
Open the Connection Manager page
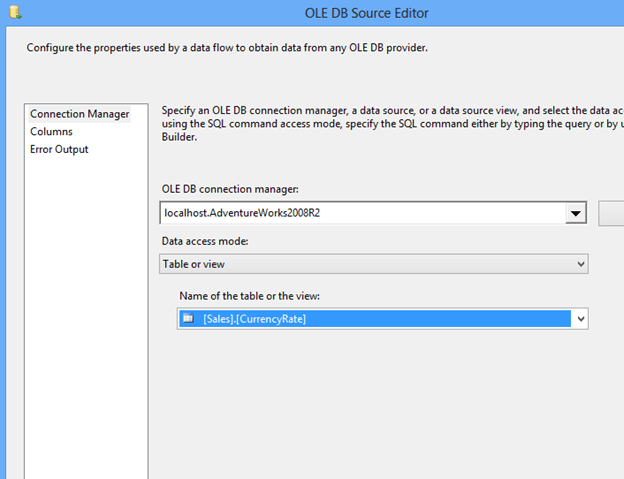point(79,114)
